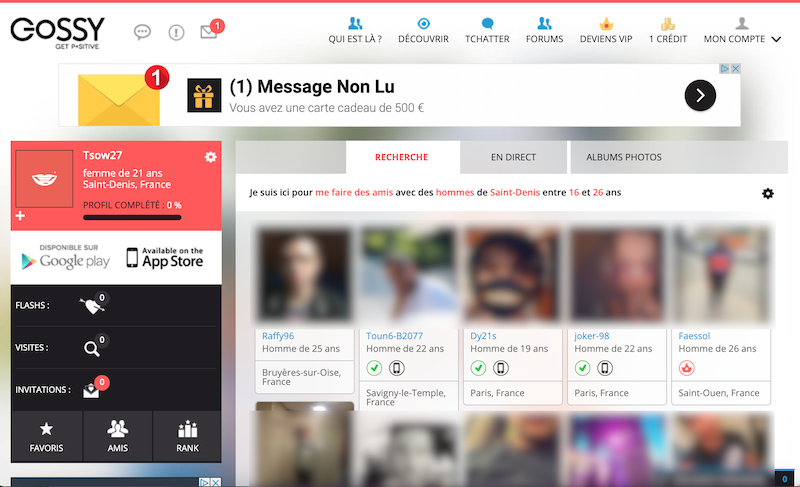Viewport: 800px width, 487px height.
Task: Close the bottom-left sidebar ad
Action: click(x=216, y=482)
